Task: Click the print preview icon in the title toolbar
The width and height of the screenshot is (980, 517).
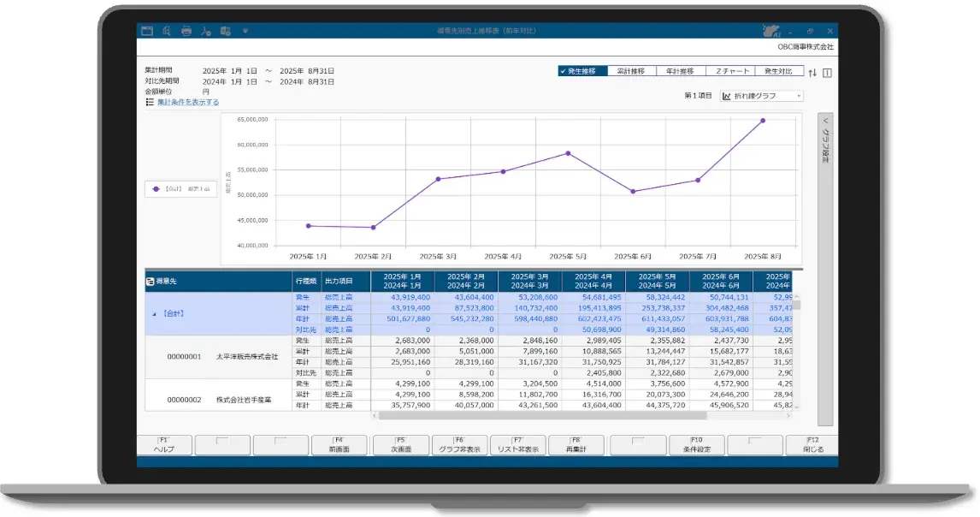Action: (166, 31)
